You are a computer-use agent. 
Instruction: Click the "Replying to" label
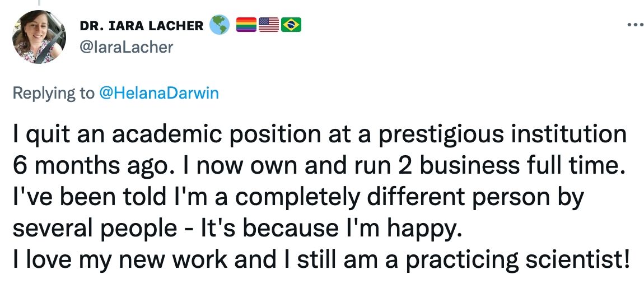click(x=54, y=93)
